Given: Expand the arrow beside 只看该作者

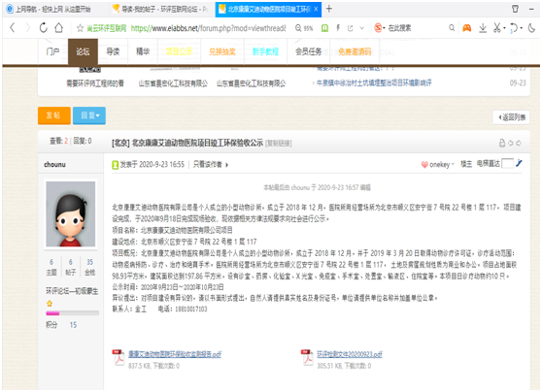Looking at the screenshot, I should click(x=226, y=165).
